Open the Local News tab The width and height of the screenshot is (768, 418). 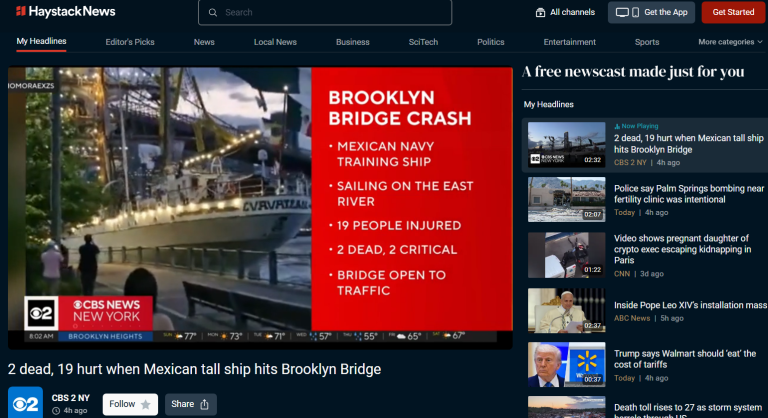pos(275,42)
